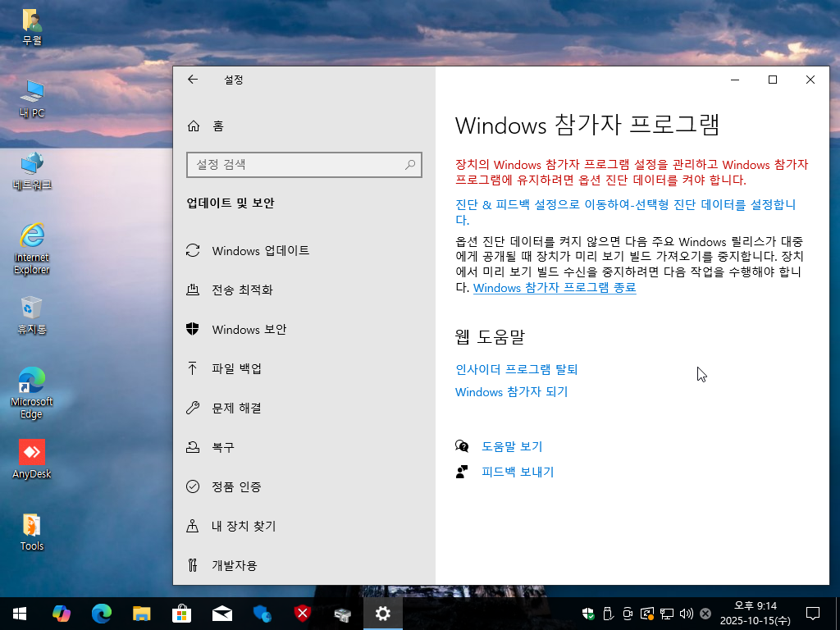Click the network tray icon
Image resolution: width=840 pixels, height=630 pixels.
pos(667,614)
